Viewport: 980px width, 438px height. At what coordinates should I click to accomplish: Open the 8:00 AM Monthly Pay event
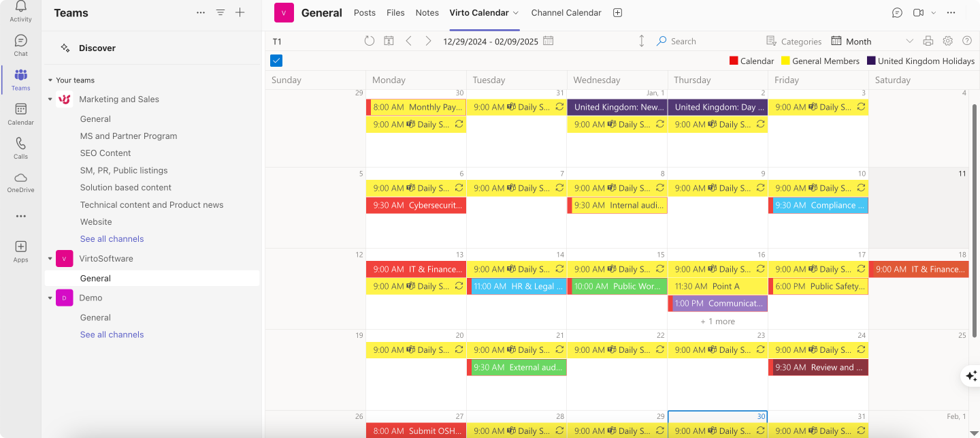pos(416,107)
